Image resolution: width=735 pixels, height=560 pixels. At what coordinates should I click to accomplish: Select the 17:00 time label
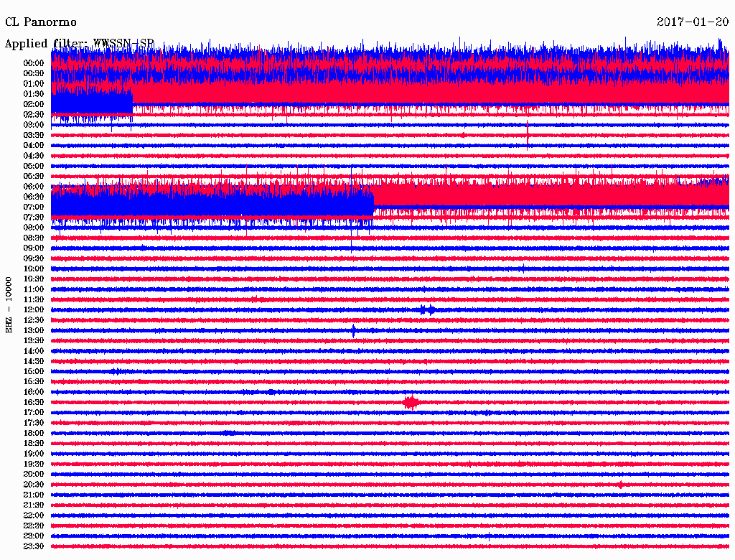pos(34,412)
